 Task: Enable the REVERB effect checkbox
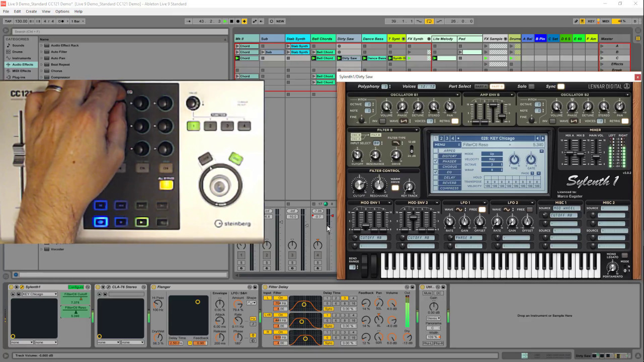pos(436,183)
